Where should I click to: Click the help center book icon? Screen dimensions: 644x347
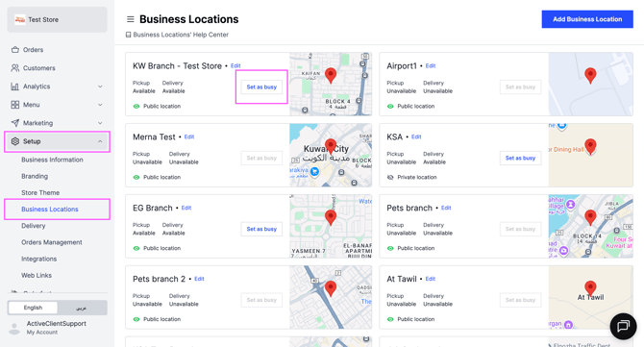[128, 35]
